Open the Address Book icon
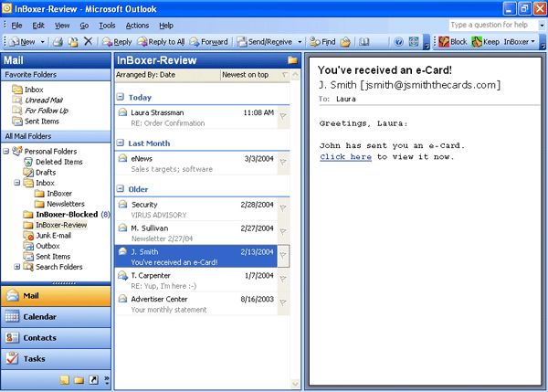The width and height of the screenshot is (548, 392). pyautogui.click(x=364, y=42)
